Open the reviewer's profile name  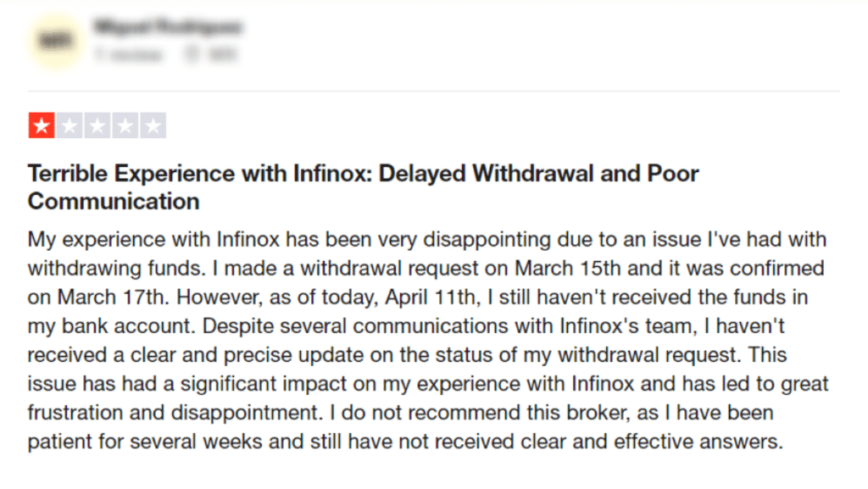coord(168,26)
